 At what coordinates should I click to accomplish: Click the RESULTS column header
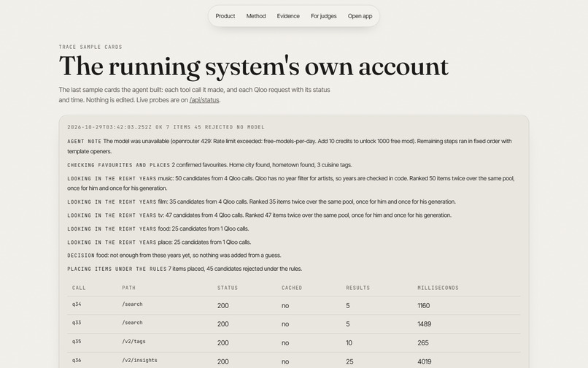tap(357, 288)
